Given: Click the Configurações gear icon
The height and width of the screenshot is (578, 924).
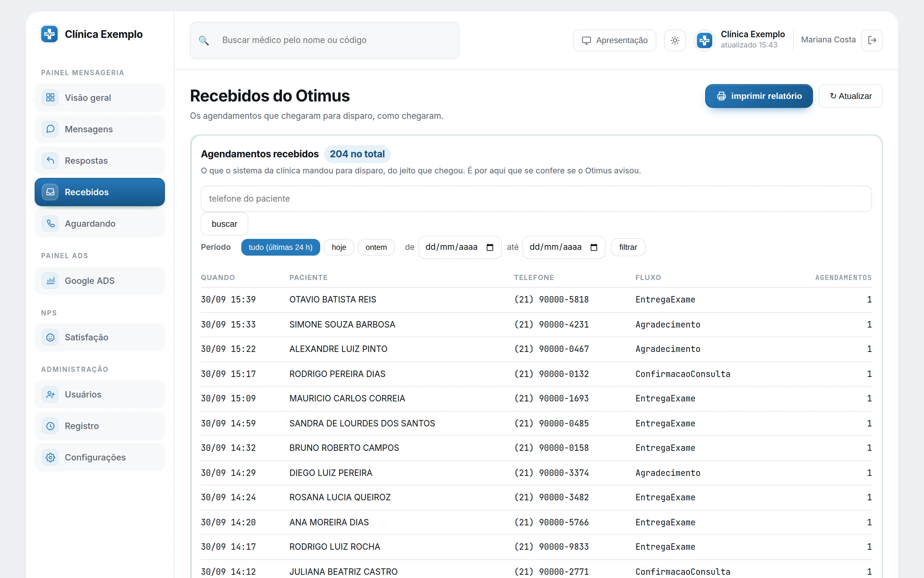Looking at the screenshot, I should [50, 457].
